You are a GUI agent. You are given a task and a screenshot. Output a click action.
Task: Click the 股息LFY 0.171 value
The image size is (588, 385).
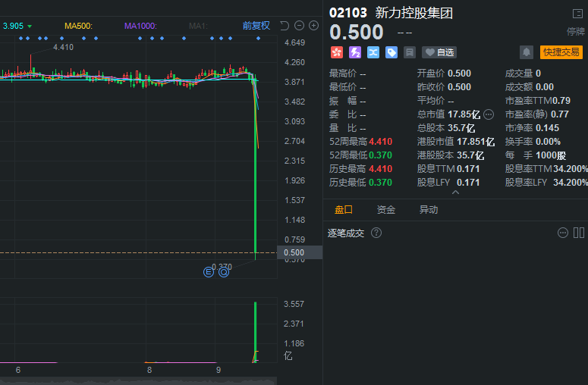coord(468,183)
